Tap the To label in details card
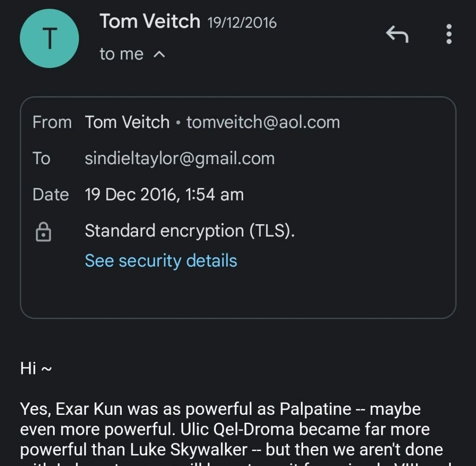 41,158
